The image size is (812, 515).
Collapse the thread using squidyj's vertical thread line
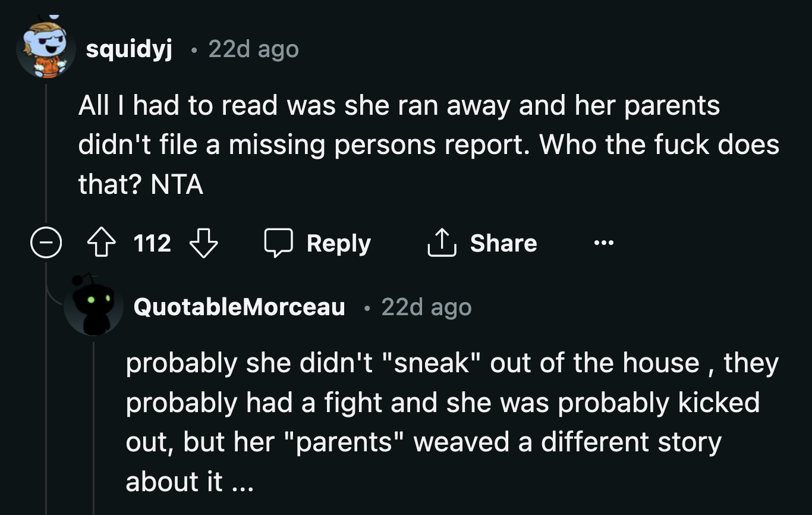coord(46,149)
